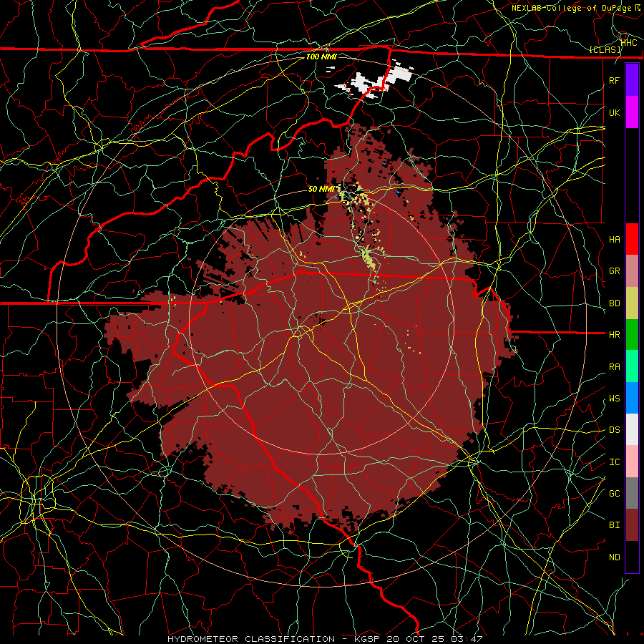Click the "BI" legend label
The image size is (644, 644).
[614, 525]
